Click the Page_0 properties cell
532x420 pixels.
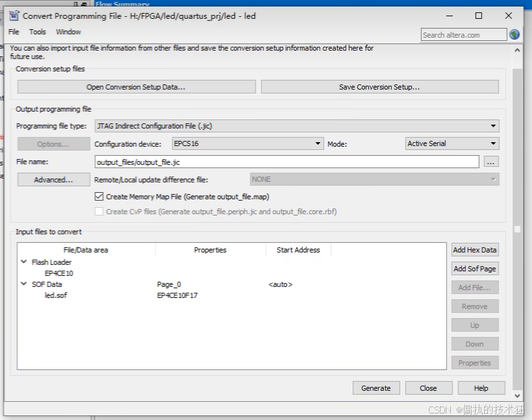click(x=169, y=284)
